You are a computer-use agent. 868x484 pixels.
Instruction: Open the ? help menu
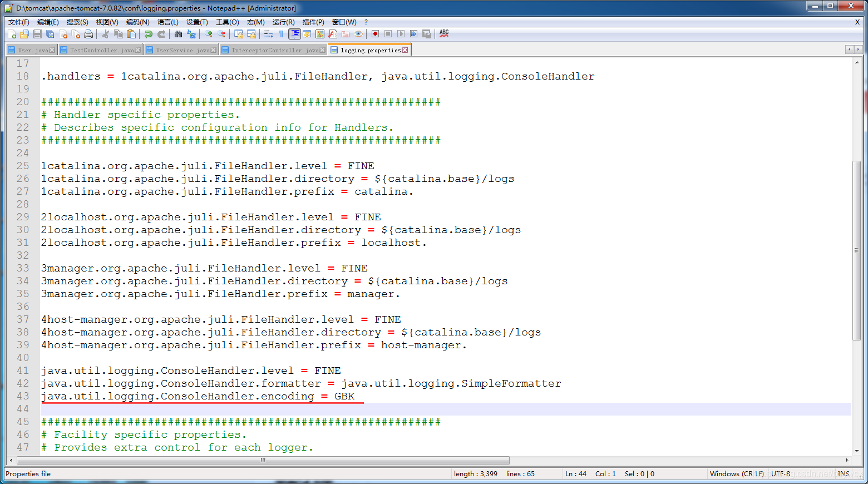pyautogui.click(x=366, y=22)
